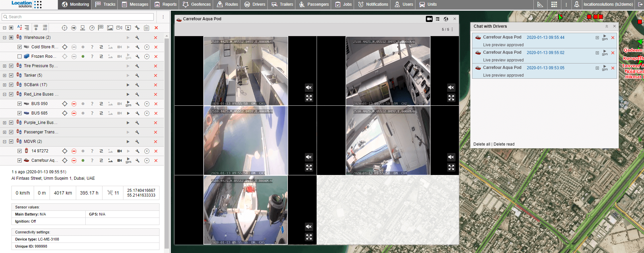Uncheck the 14 97272 unit checkbox
The width and height of the screenshot is (644, 253).
tap(20, 151)
